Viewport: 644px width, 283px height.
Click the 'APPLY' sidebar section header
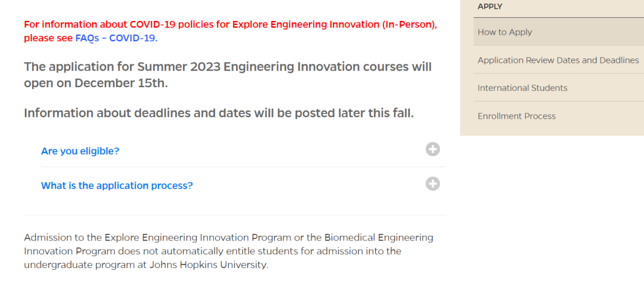[490, 7]
